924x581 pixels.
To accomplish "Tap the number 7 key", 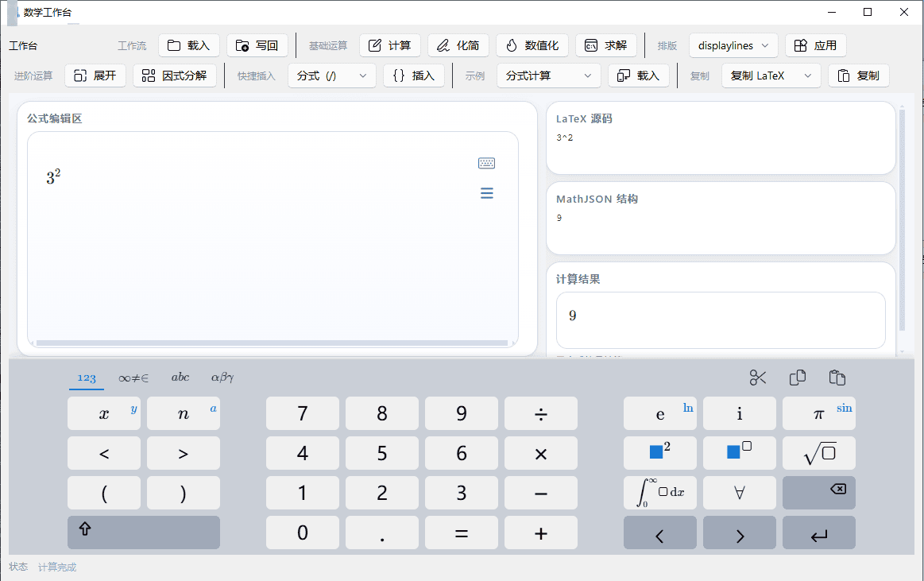I will (x=302, y=413).
